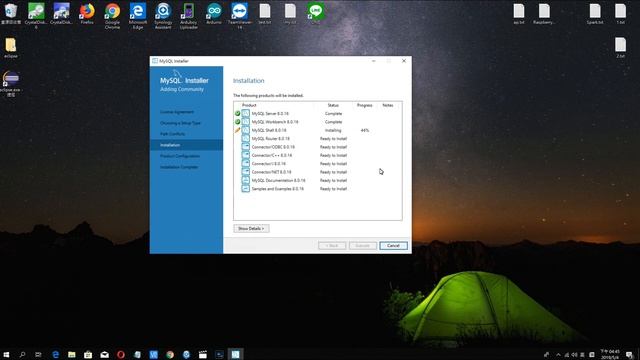The height and width of the screenshot is (360, 640).
Task: Open the test.txt file on desktop
Action: coord(265,13)
